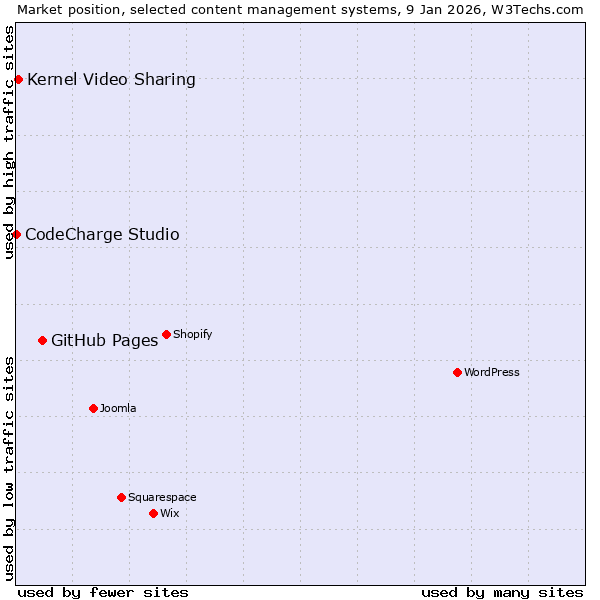Screen dimensions: 600x600
Task: Click the "Joomla" label text
Action: pos(118,408)
